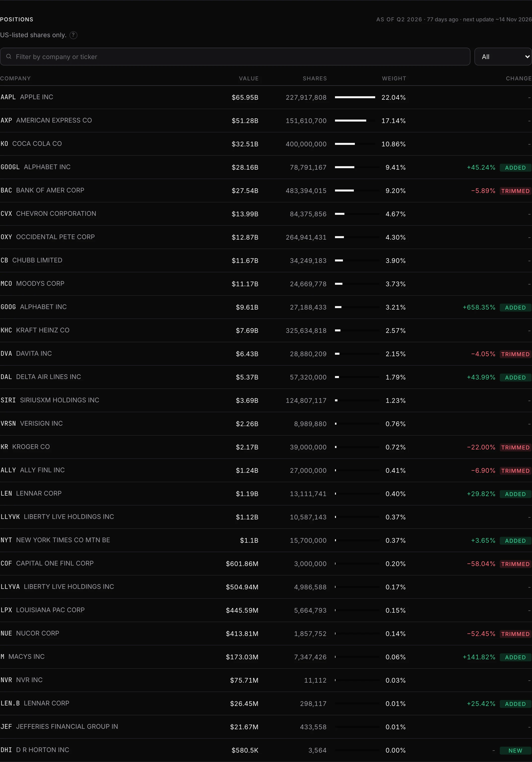Click the ADDED badge for LEN.B
The width and height of the screenshot is (532, 762).
coord(515,704)
